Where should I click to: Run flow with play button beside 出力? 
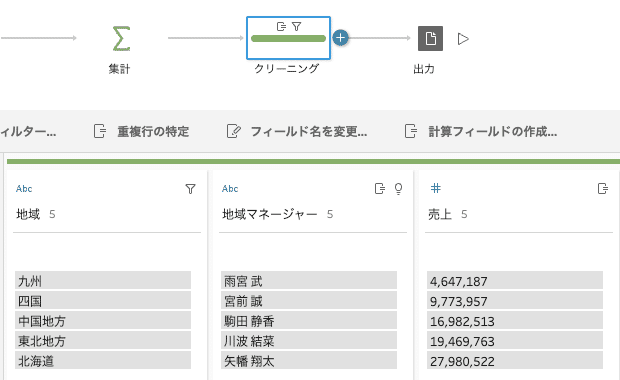[463, 39]
